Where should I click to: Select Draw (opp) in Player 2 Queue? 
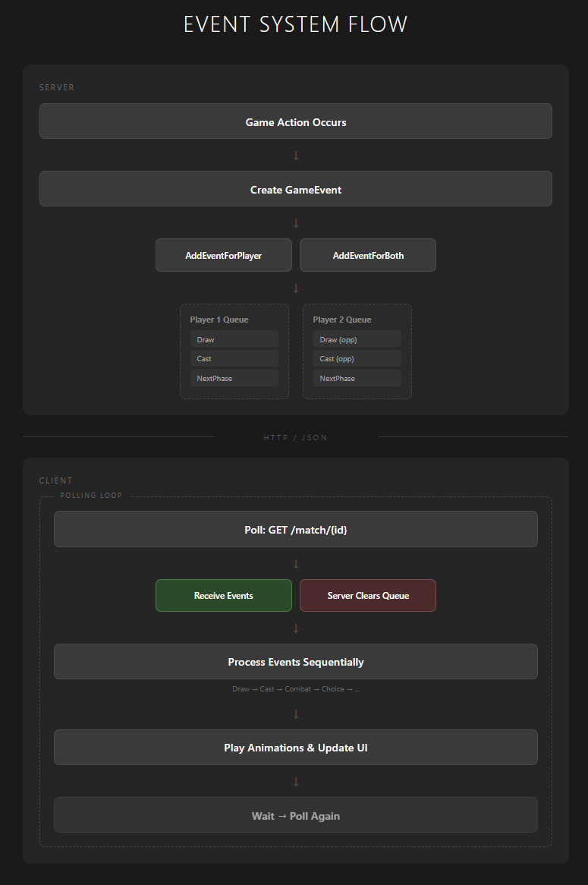pos(357,339)
